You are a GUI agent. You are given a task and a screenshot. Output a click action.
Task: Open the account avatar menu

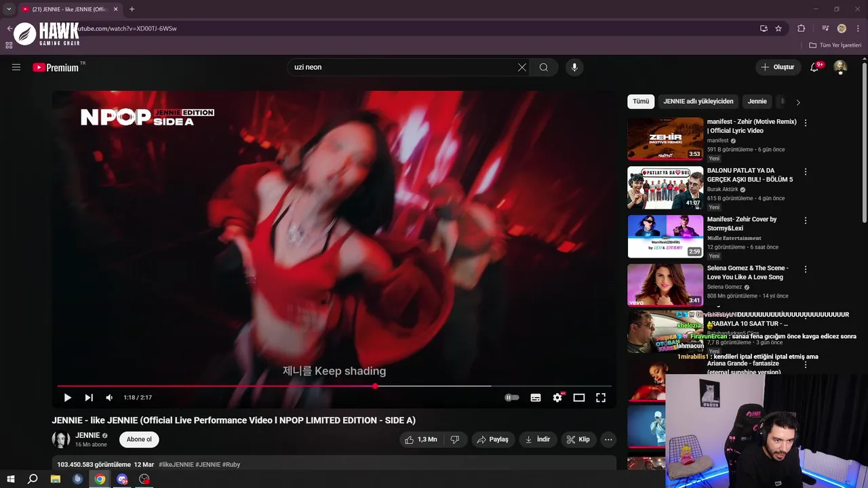click(840, 67)
